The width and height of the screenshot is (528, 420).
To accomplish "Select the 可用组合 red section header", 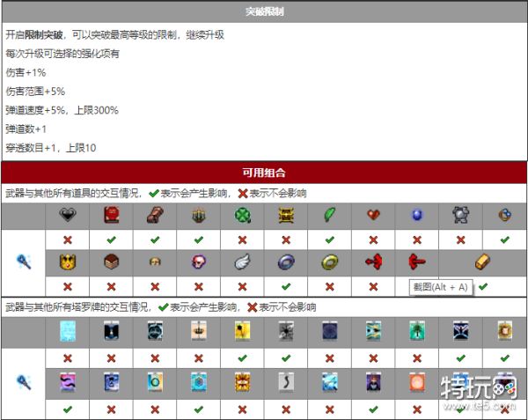I will (264, 173).
